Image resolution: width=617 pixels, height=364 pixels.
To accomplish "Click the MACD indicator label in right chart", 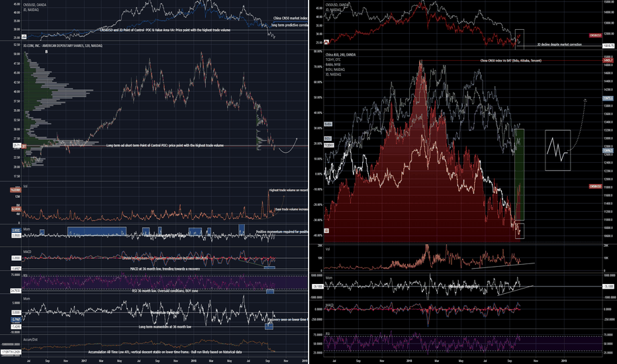I will pos(330,305).
